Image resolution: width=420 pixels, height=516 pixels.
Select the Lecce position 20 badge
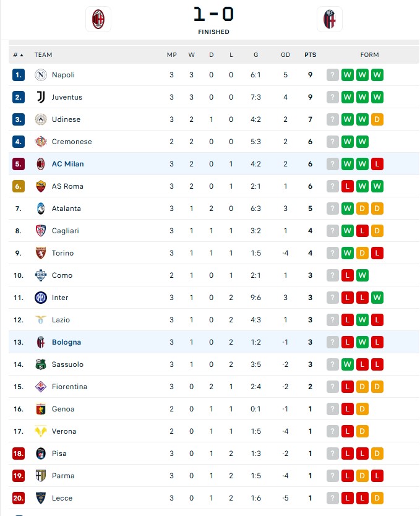19,498
